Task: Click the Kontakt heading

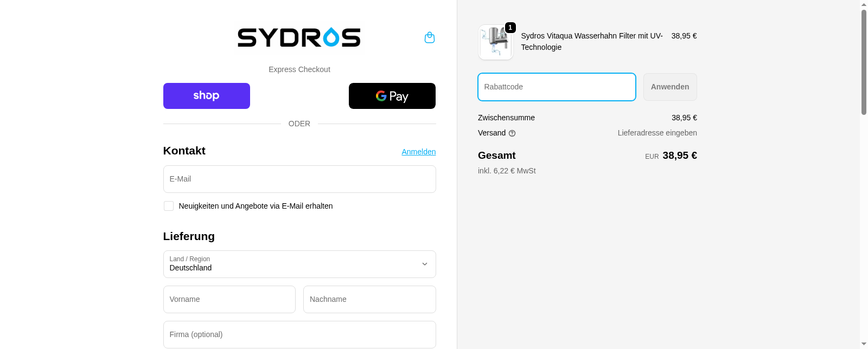Action: coord(184,151)
